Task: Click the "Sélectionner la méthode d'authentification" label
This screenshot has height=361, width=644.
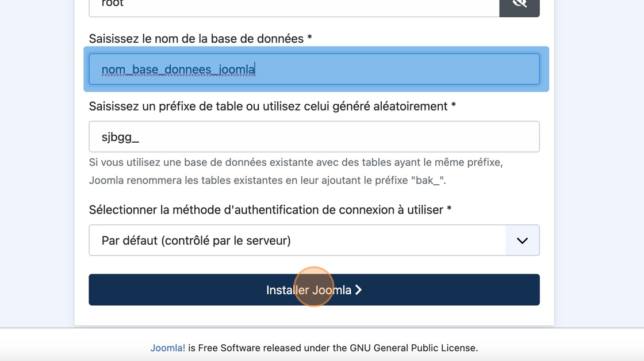Action: pyautogui.click(x=266, y=210)
